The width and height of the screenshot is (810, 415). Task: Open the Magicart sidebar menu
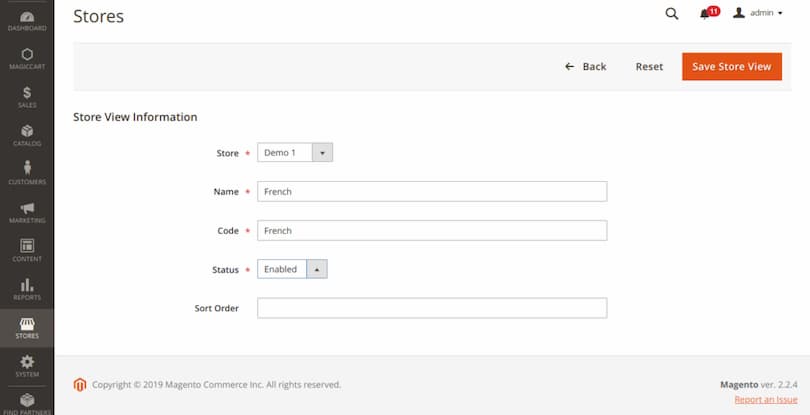[x=27, y=59]
